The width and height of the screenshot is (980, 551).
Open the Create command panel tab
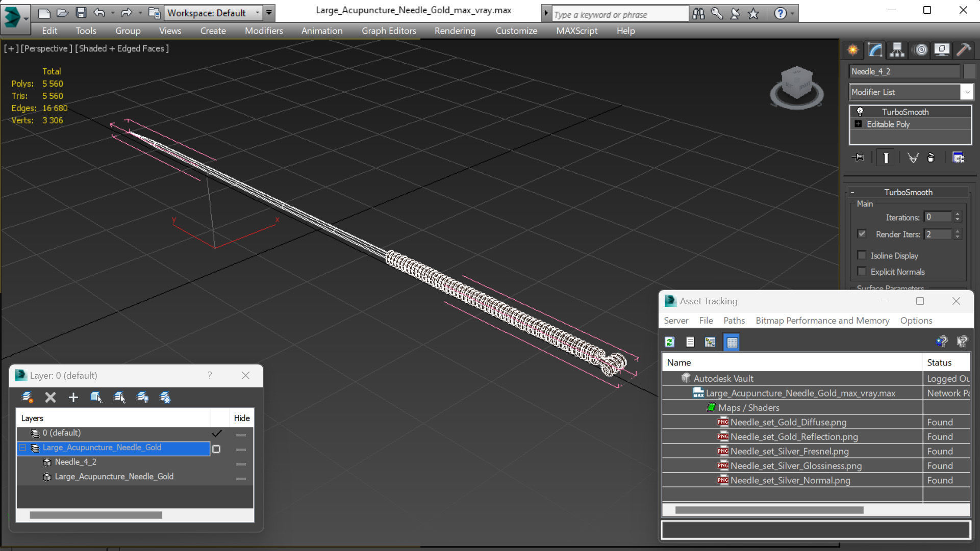point(853,50)
